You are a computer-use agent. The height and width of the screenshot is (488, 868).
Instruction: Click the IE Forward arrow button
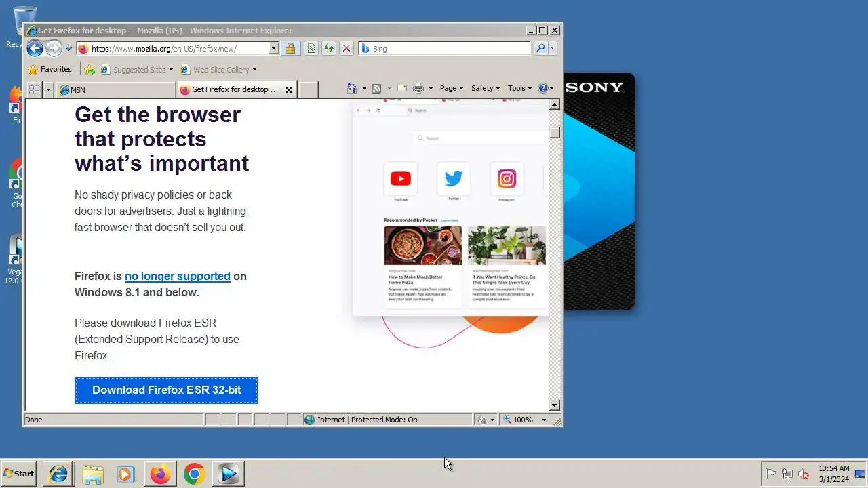tap(54, 48)
